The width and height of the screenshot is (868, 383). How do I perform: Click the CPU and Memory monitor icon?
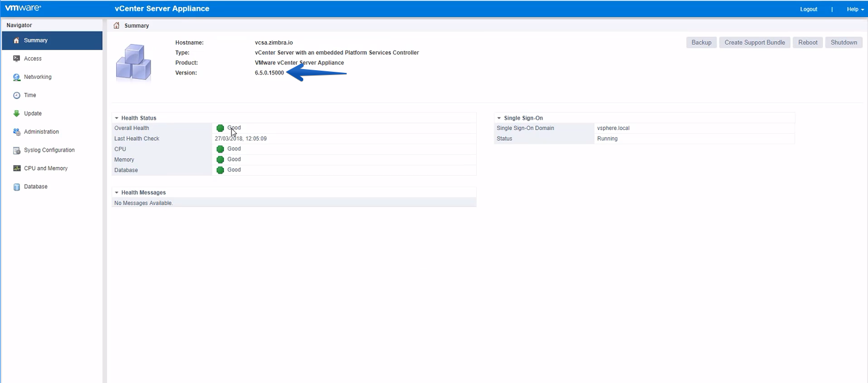click(x=16, y=169)
